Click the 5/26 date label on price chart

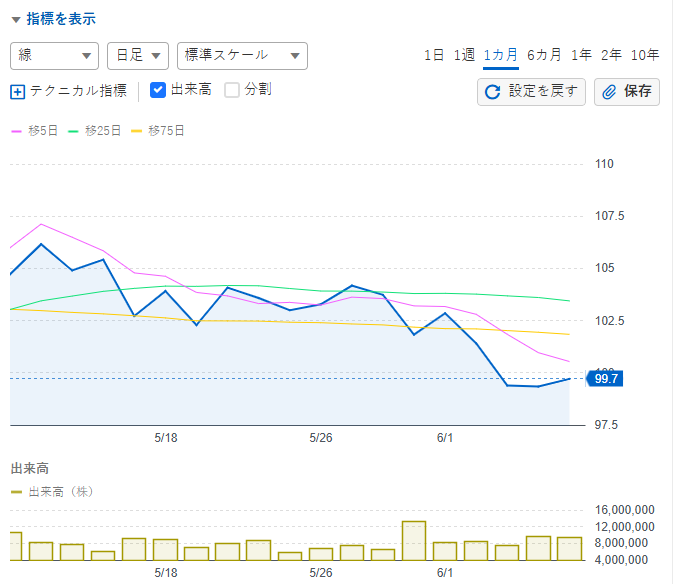tap(321, 438)
